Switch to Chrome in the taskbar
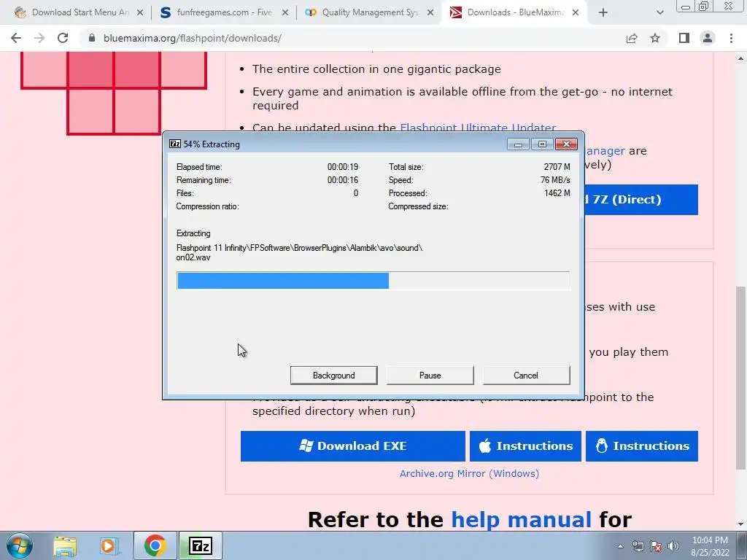747x560 pixels. click(155, 545)
